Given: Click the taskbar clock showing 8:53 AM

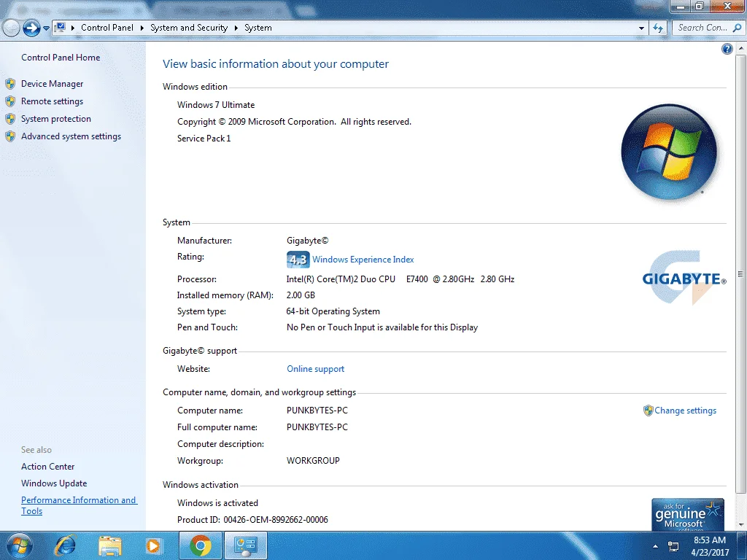Looking at the screenshot, I should pyautogui.click(x=710, y=546).
